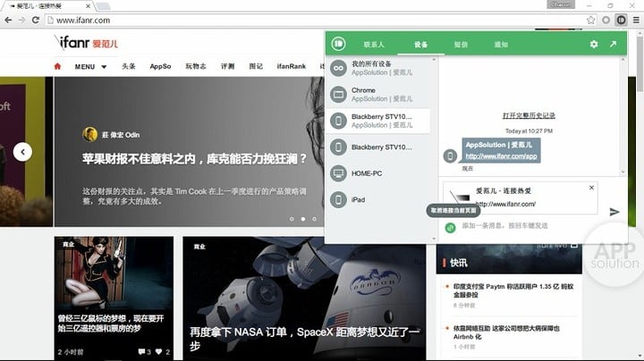Select the third carousel dot indicator
Viewport: 644px width, 361px height.
[x=314, y=219]
